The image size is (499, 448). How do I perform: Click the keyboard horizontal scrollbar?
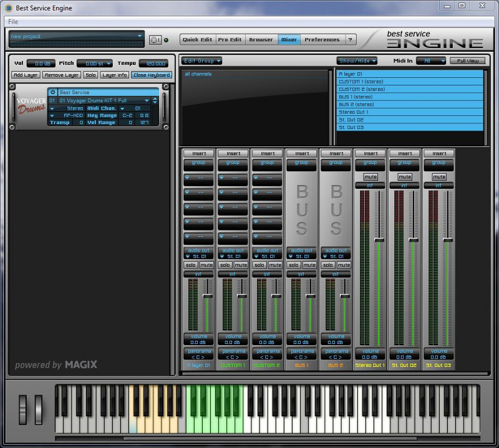coord(270,439)
